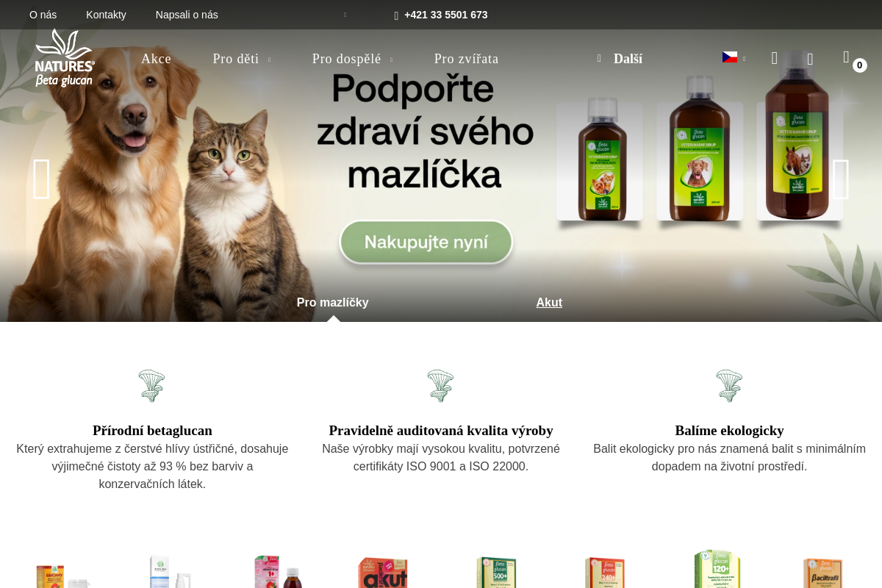Click the Czech flag language icon
Screen dimensions: 882x588
pos(730,57)
